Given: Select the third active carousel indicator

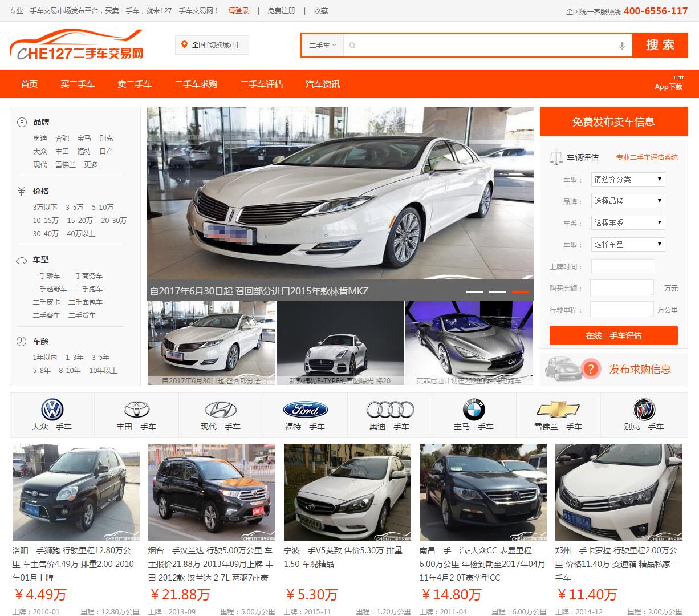Looking at the screenshot, I should (521, 291).
